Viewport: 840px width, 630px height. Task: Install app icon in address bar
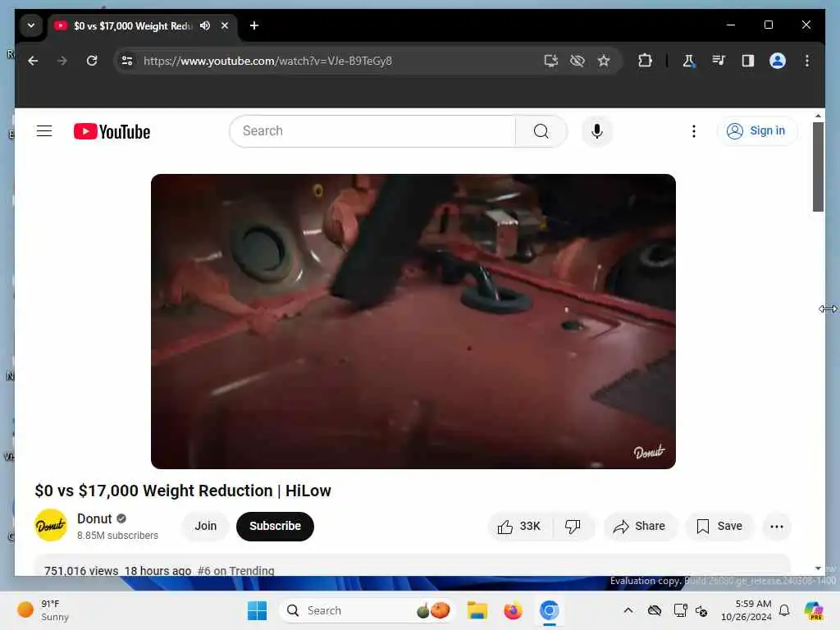tap(551, 61)
